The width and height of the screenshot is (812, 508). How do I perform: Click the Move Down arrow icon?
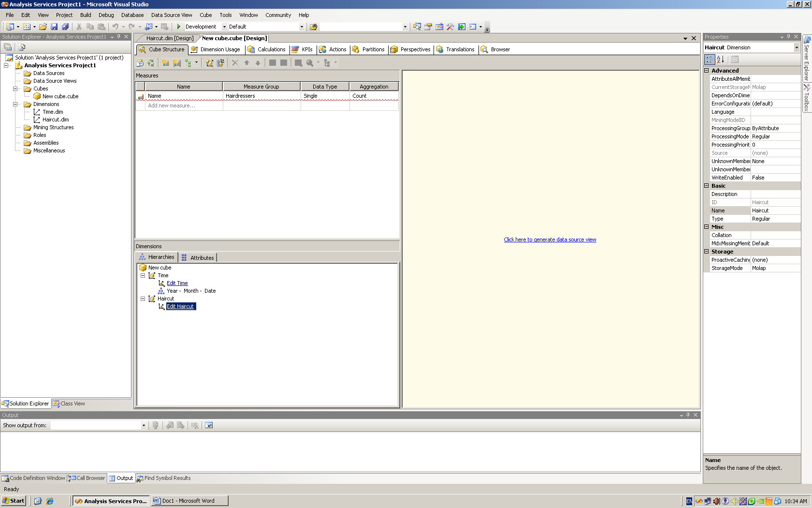258,63
